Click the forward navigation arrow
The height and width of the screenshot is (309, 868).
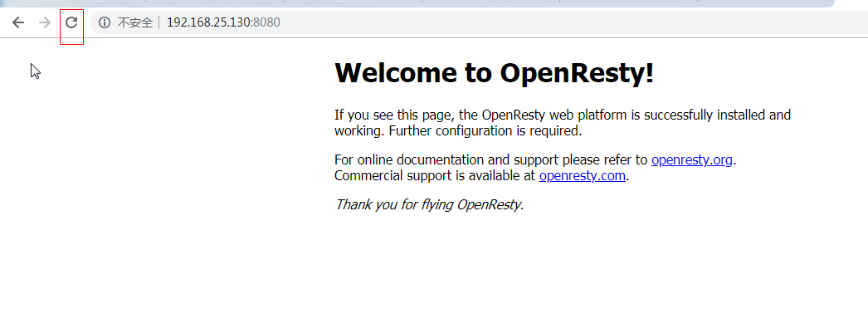pos(45,22)
